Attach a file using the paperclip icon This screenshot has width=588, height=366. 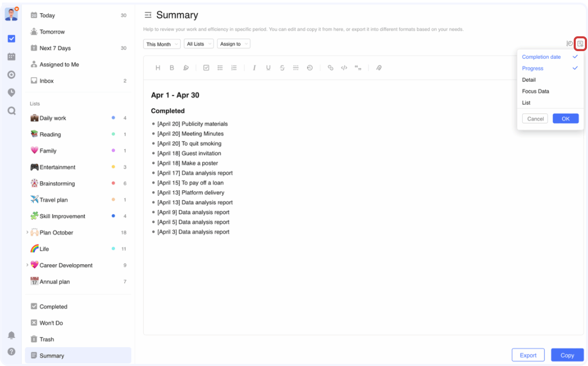[x=379, y=67]
